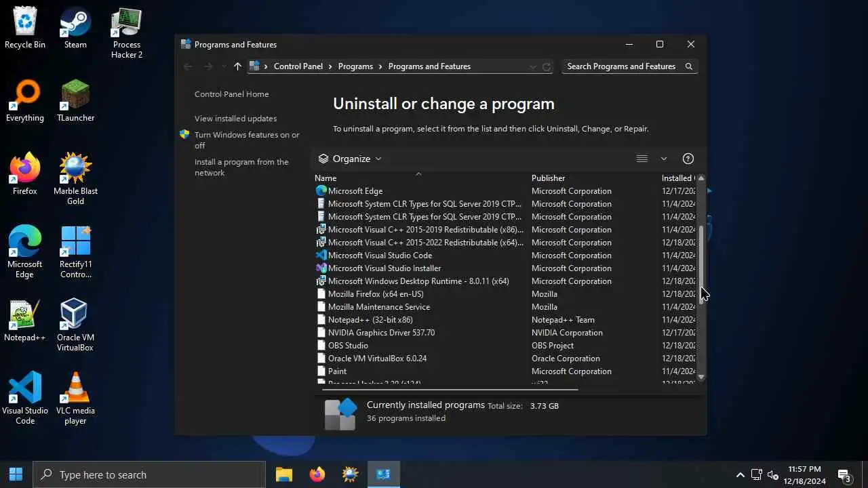Open Firefox from the taskbar

[317, 474]
